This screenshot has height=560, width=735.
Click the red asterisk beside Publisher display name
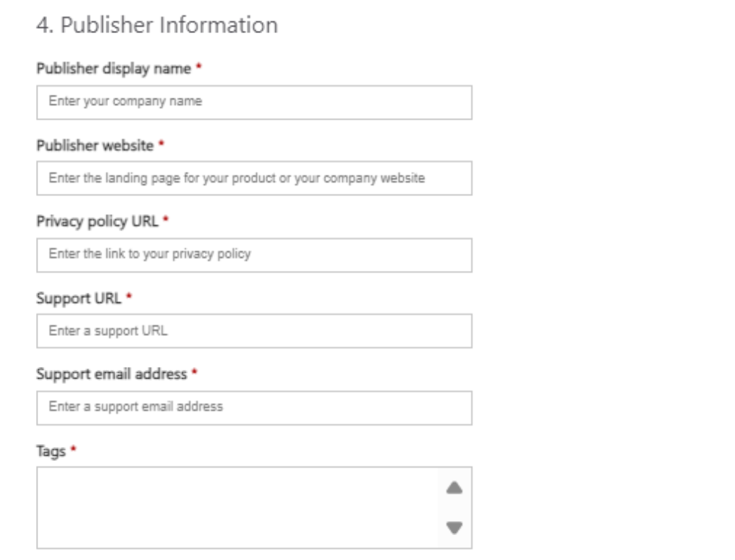[x=199, y=68]
